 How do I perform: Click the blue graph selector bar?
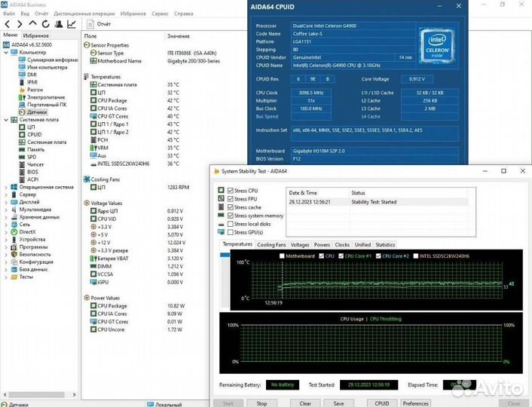click(225, 255)
